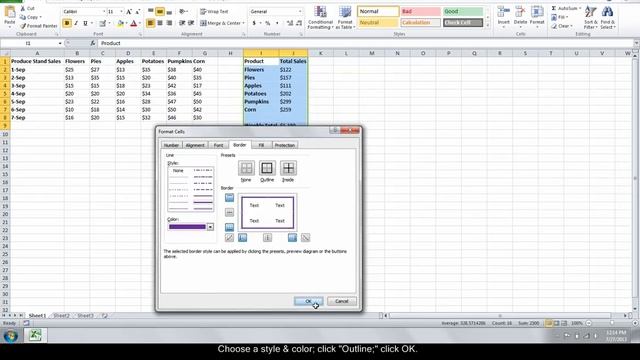Click the Increase Decimal icon
This screenshot has width=640, height=360.
tap(290, 23)
